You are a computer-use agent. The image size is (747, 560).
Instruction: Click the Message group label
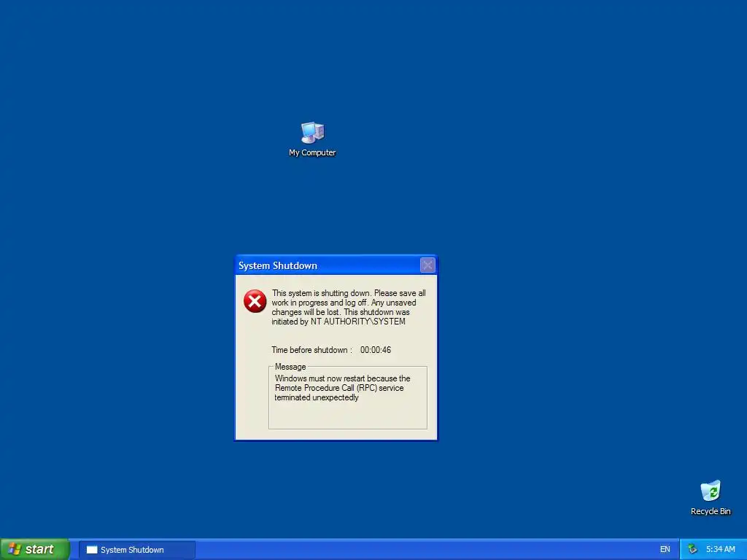click(290, 367)
